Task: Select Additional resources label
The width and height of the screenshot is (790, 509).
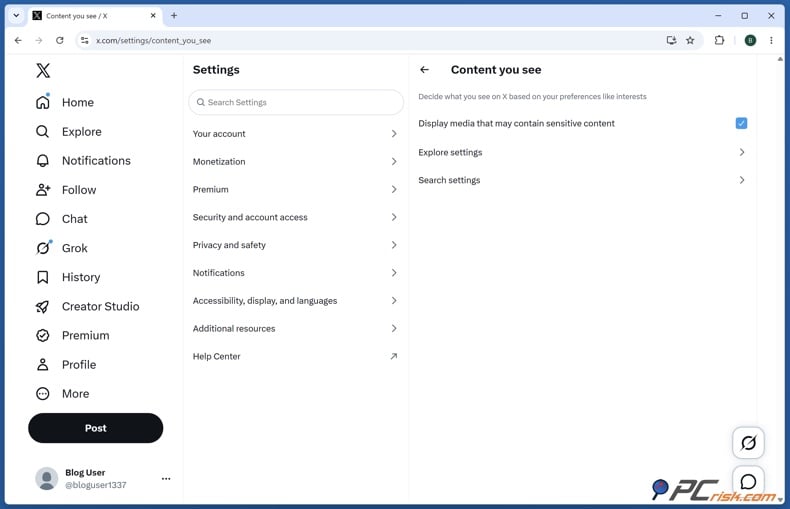Action: tap(234, 329)
